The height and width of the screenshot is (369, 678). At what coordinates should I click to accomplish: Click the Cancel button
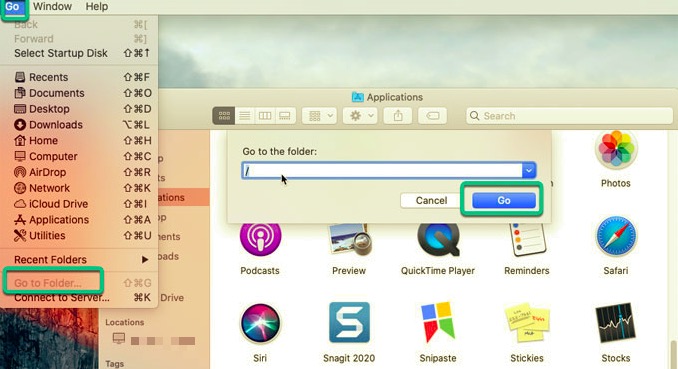tap(431, 200)
